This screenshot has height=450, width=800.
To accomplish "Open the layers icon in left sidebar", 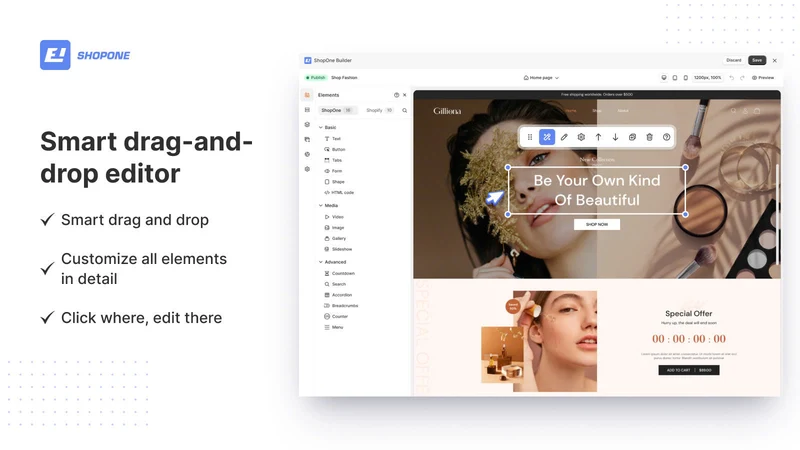I will 307,124.
